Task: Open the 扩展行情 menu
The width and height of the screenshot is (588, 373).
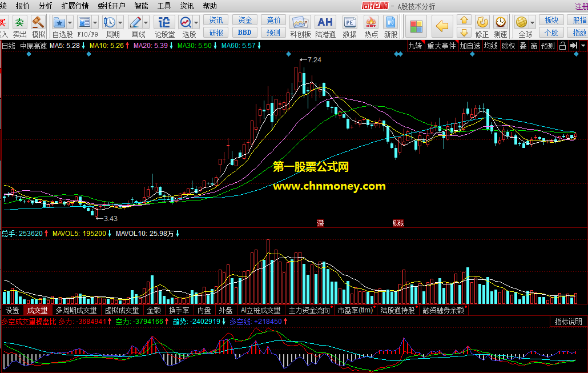Action: click(75, 6)
